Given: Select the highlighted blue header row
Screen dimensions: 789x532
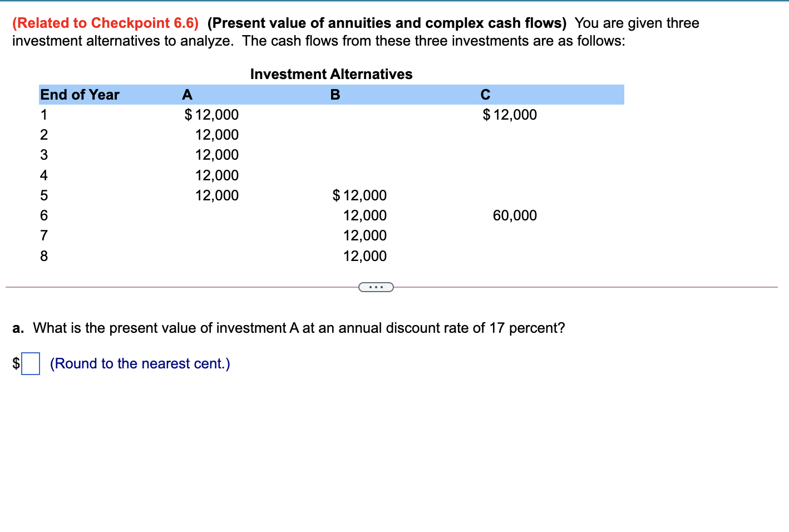Looking at the screenshot, I should 331,95.
